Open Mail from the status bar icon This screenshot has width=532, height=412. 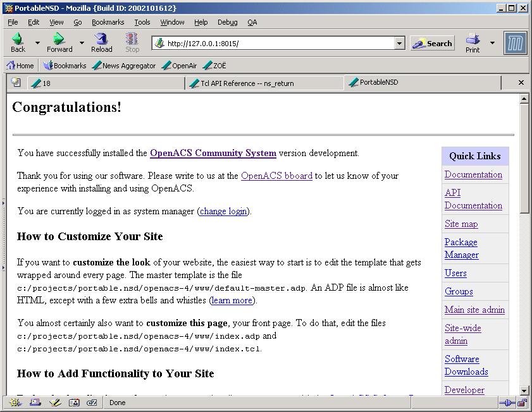(35, 403)
